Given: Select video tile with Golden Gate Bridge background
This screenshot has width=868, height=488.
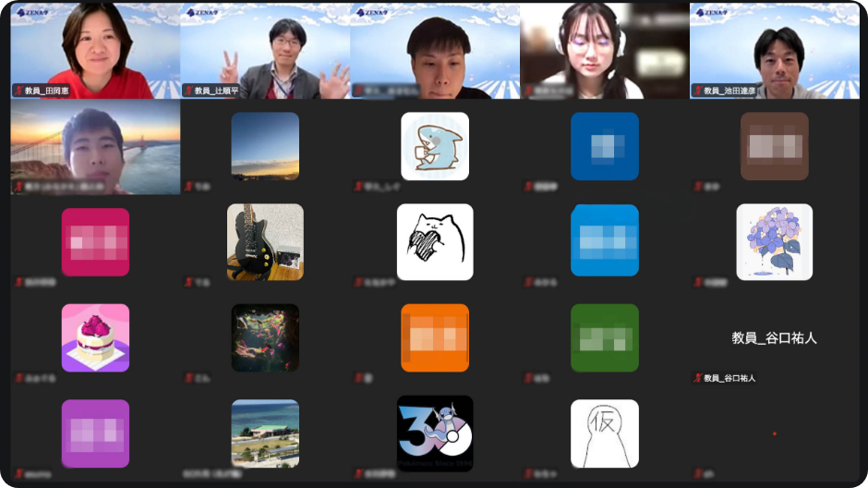Looking at the screenshot, I should pos(95,148).
